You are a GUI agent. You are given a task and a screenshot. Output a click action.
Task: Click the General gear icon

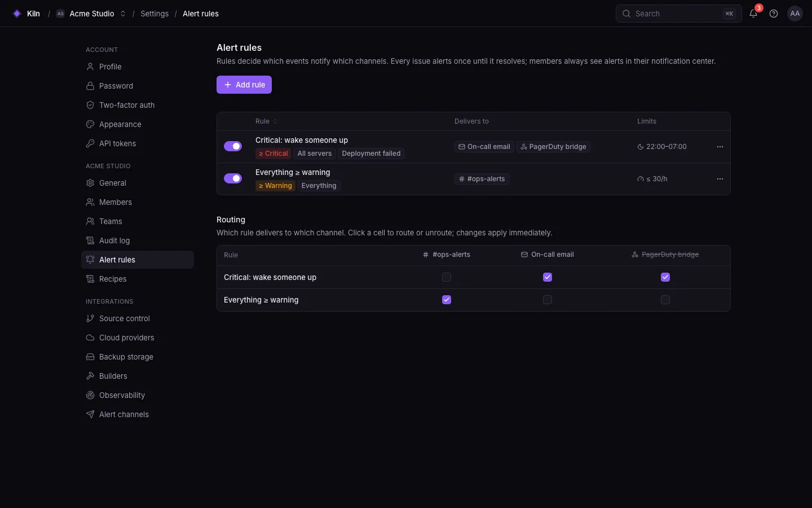(90, 183)
